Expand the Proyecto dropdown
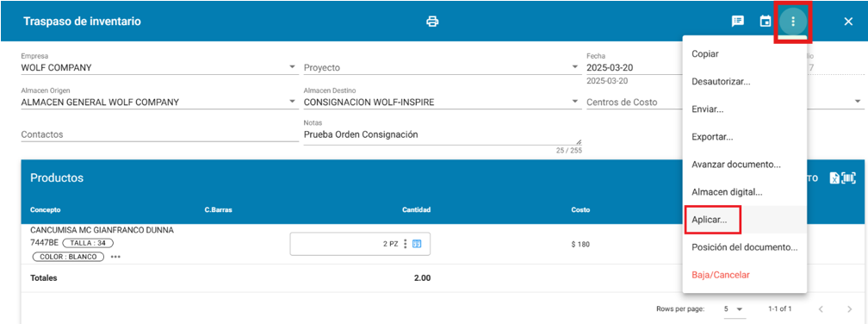868x324 pixels. point(574,67)
